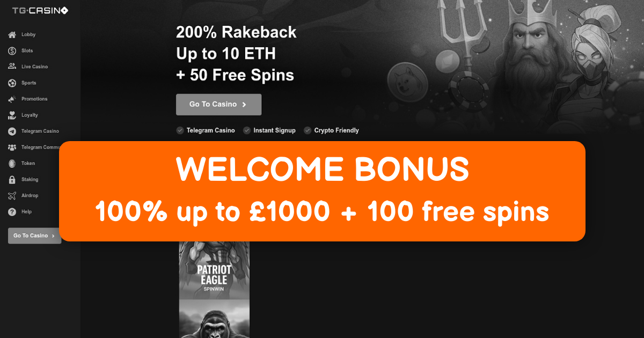Open the Telegram Community menu item
Viewport: 644px width, 338px height.
tap(33, 148)
